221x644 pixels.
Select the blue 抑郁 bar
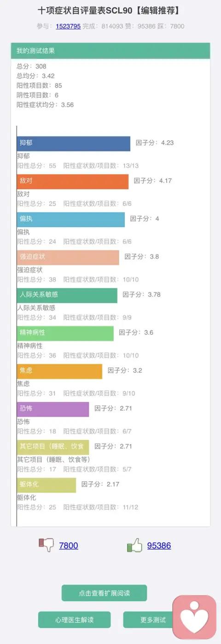point(74,144)
